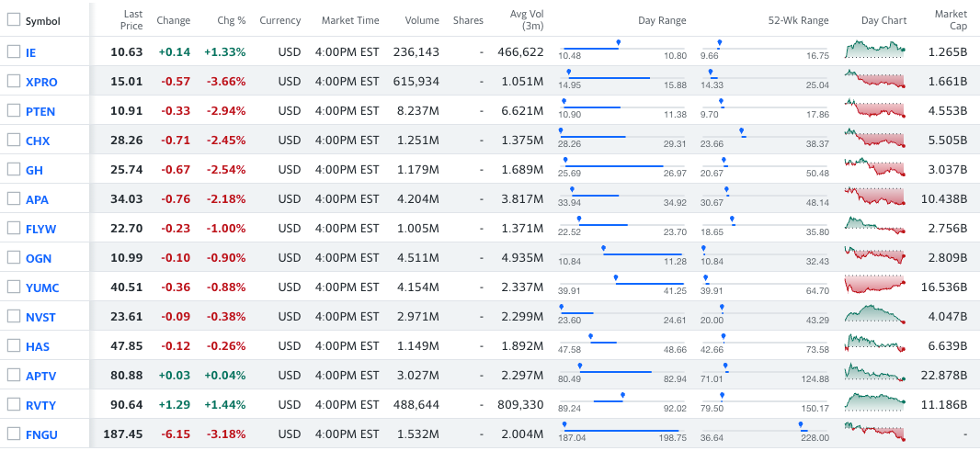The image size is (980, 462).
Task: Click GH change value -0.67
Action: (x=176, y=170)
